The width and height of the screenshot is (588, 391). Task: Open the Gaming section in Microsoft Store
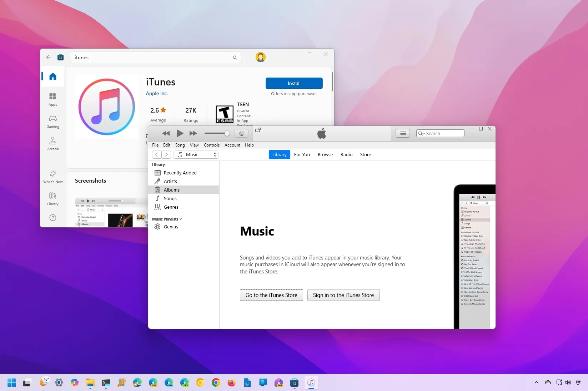(x=53, y=122)
